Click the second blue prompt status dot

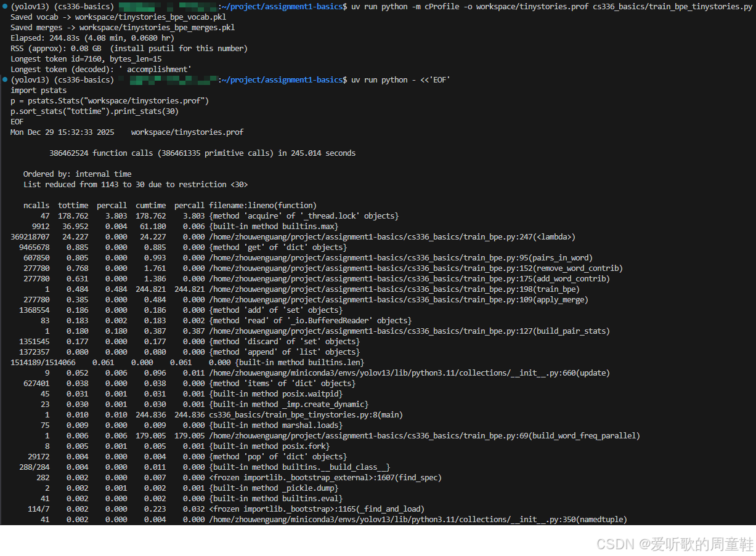[x=4, y=80]
